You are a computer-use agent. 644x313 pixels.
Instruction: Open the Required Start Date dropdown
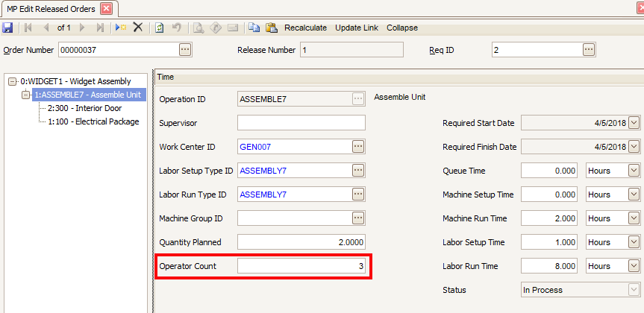pyautogui.click(x=634, y=123)
